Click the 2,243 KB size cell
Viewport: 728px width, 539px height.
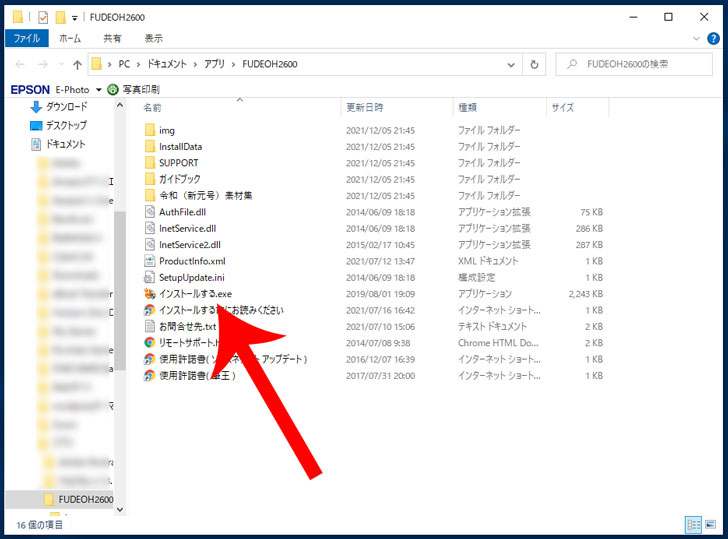585,294
